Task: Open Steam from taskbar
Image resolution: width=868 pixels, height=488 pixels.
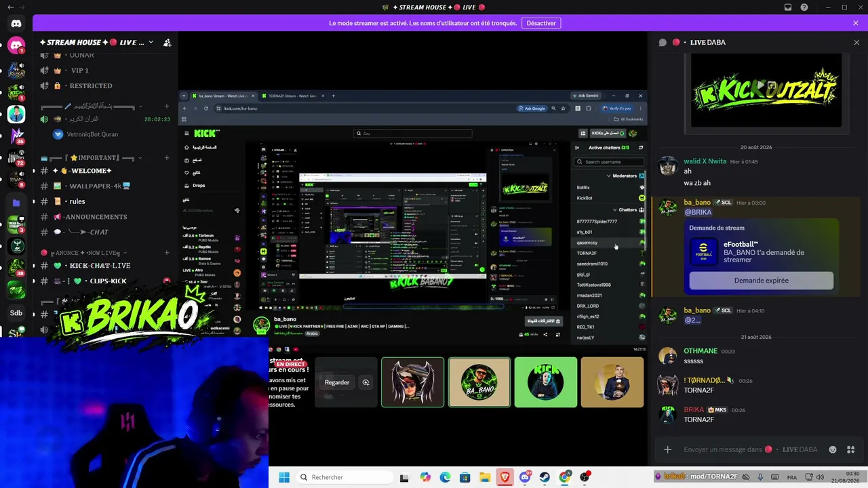Action: pyautogui.click(x=545, y=477)
